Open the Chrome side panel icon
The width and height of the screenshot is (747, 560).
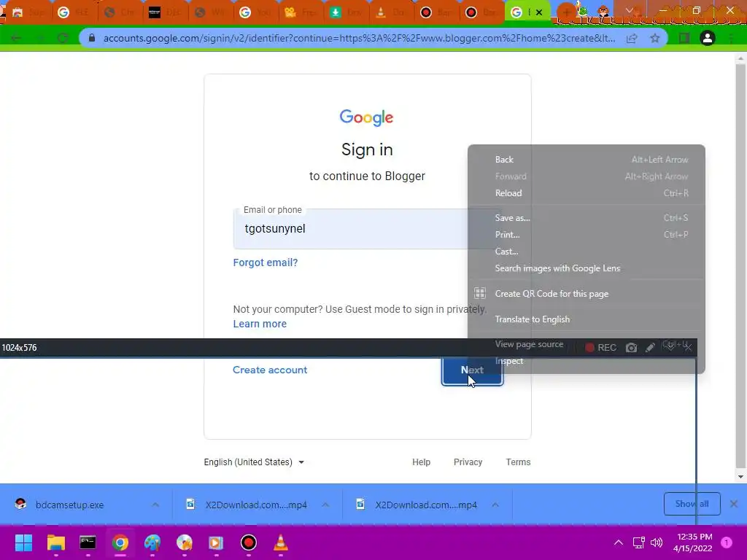684,38
